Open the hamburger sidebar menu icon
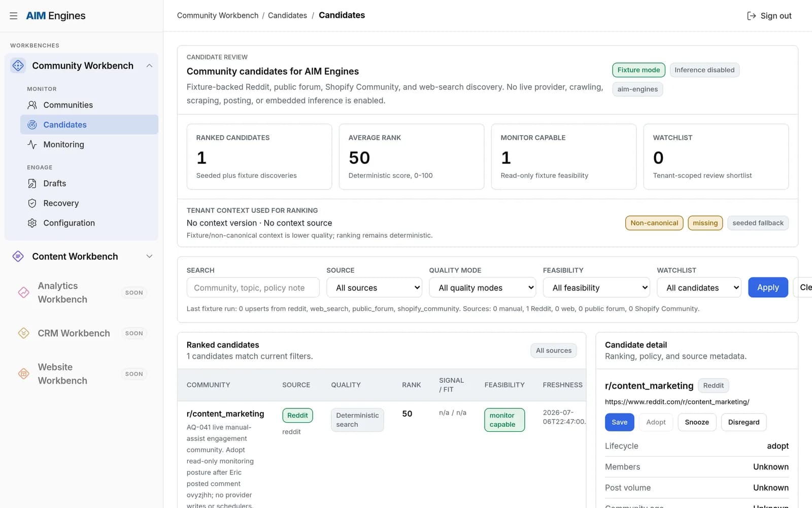This screenshot has width=812, height=508. (14, 16)
